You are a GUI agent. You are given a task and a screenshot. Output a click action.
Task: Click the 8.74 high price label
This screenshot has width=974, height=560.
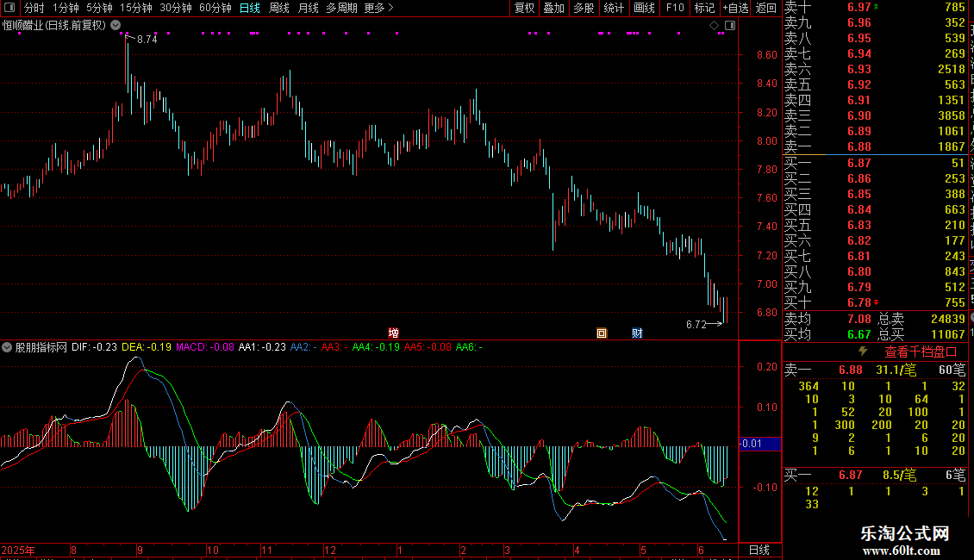point(147,39)
